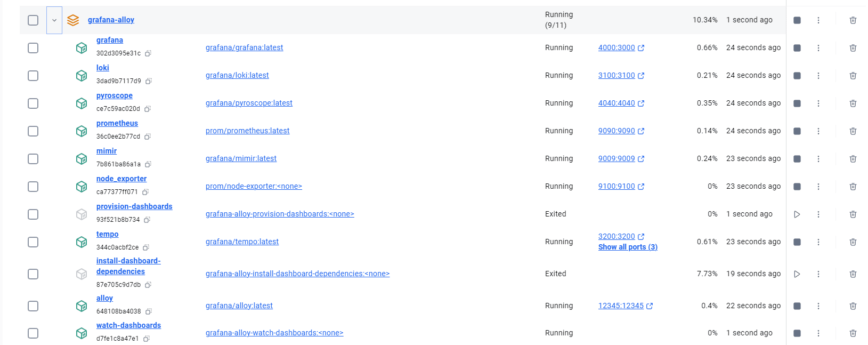Delete the pyroscope container

[x=853, y=103]
